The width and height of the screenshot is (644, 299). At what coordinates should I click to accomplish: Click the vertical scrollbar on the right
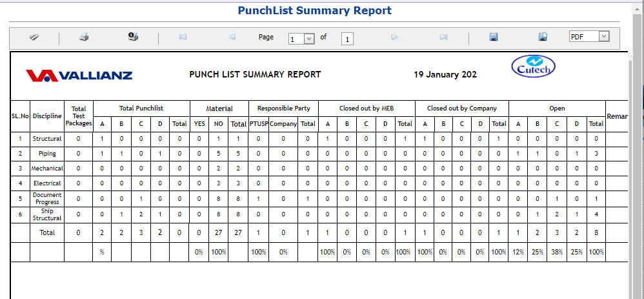[x=636, y=161]
